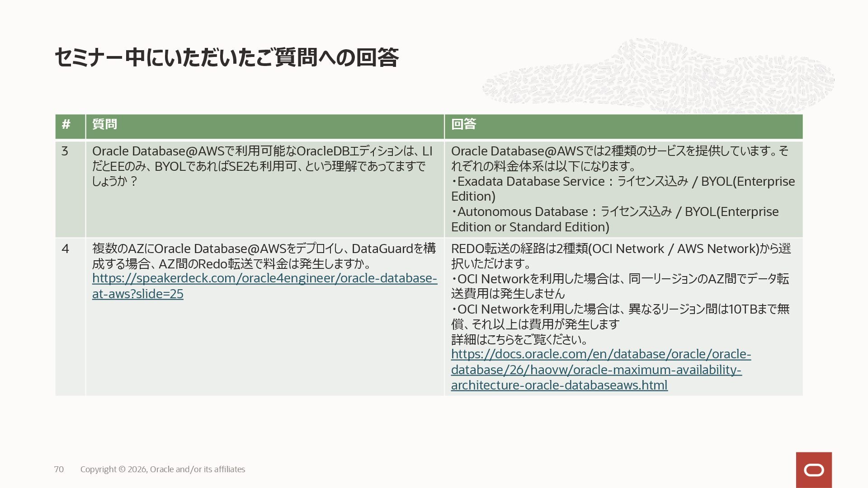The image size is (868, 488).
Task: Select the 質問 column header
Action: click(x=104, y=124)
